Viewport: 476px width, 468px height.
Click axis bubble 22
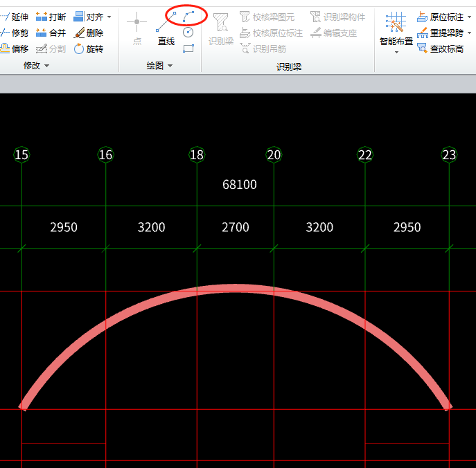pyautogui.click(x=365, y=154)
